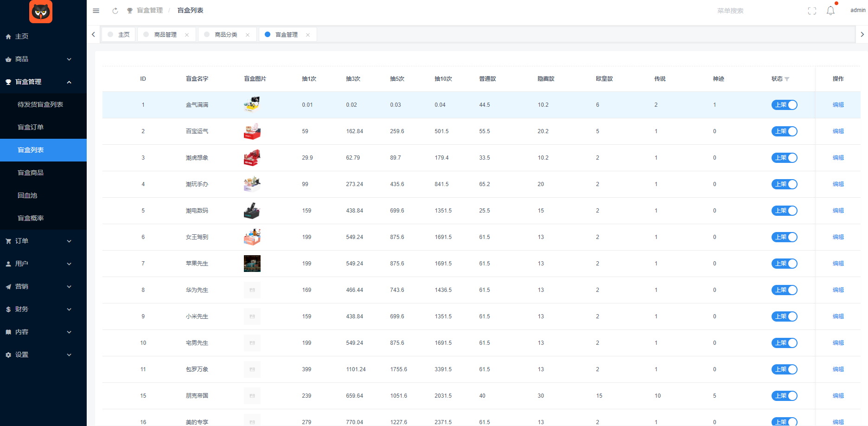The width and height of the screenshot is (868, 426).
Task: Toggle 上架 switch for 金气满满 row
Action: point(784,105)
